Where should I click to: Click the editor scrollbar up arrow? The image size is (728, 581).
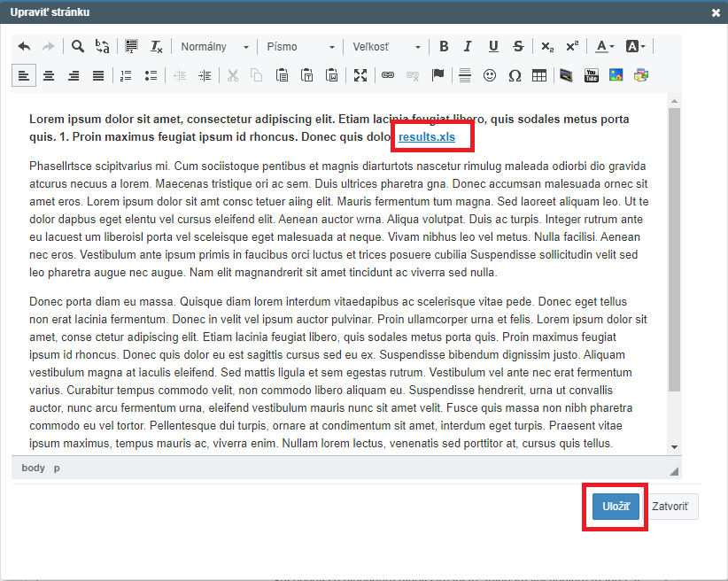tap(675, 101)
